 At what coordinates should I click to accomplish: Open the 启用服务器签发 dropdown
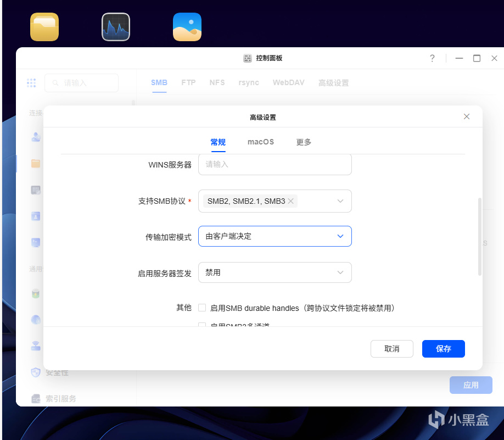275,272
